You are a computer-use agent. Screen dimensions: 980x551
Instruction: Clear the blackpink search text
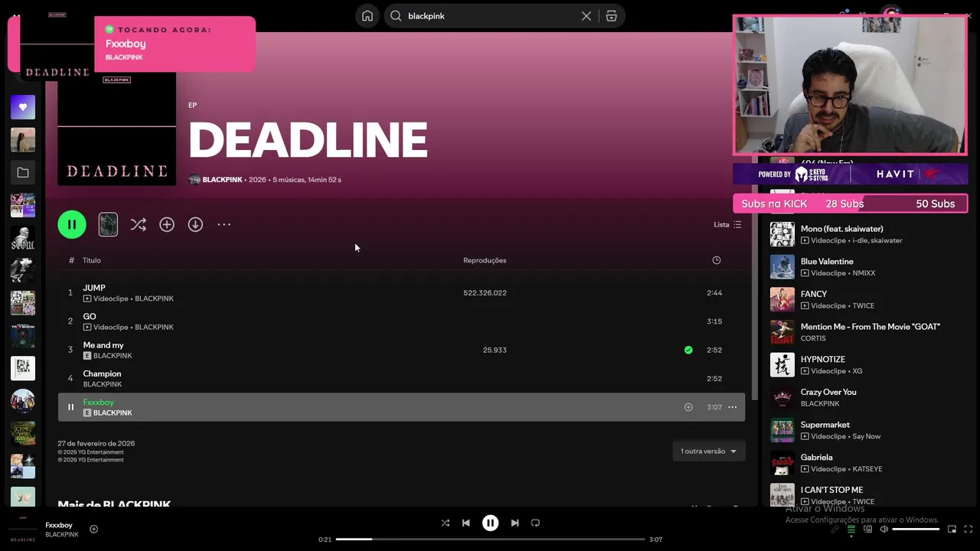click(x=586, y=16)
